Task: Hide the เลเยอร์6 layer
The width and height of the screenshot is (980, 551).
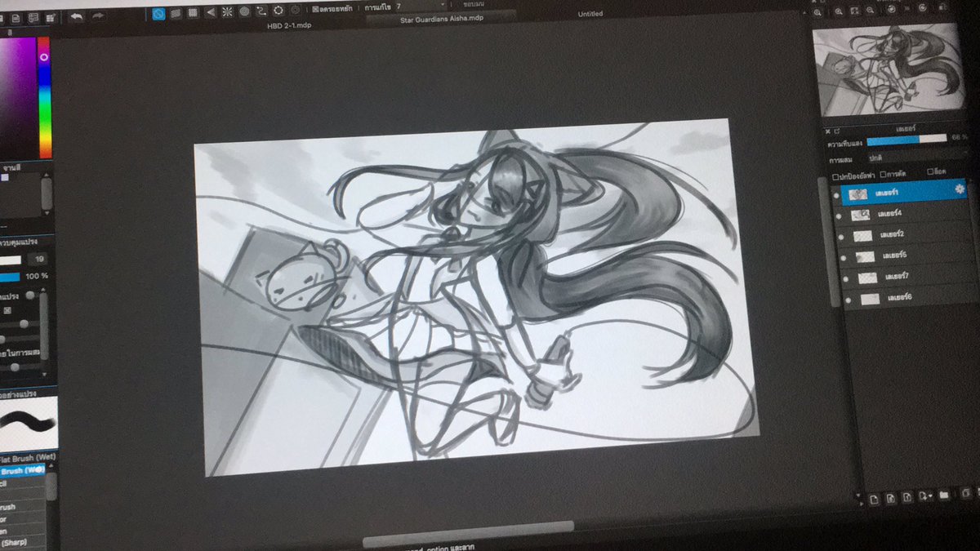Action: 848,300
